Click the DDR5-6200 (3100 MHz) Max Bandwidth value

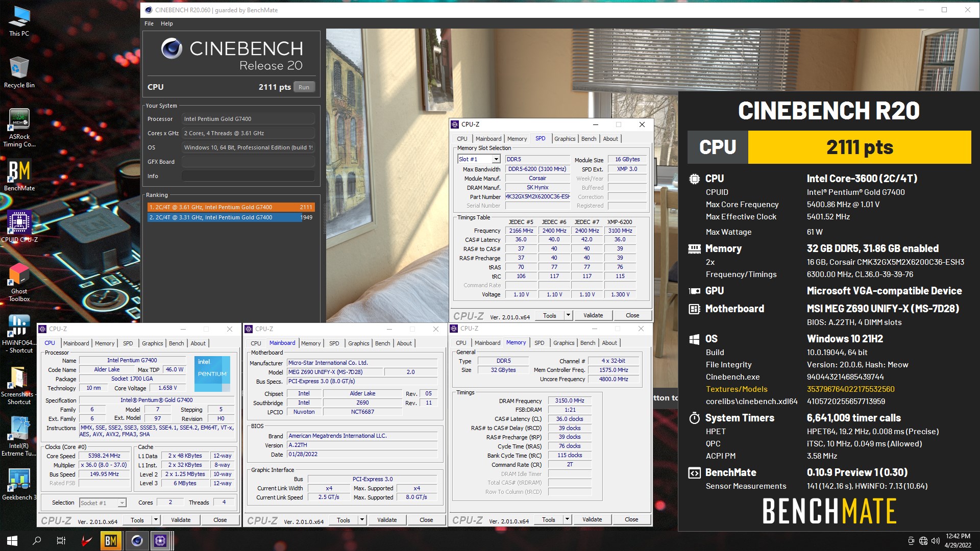pyautogui.click(x=537, y=169)
